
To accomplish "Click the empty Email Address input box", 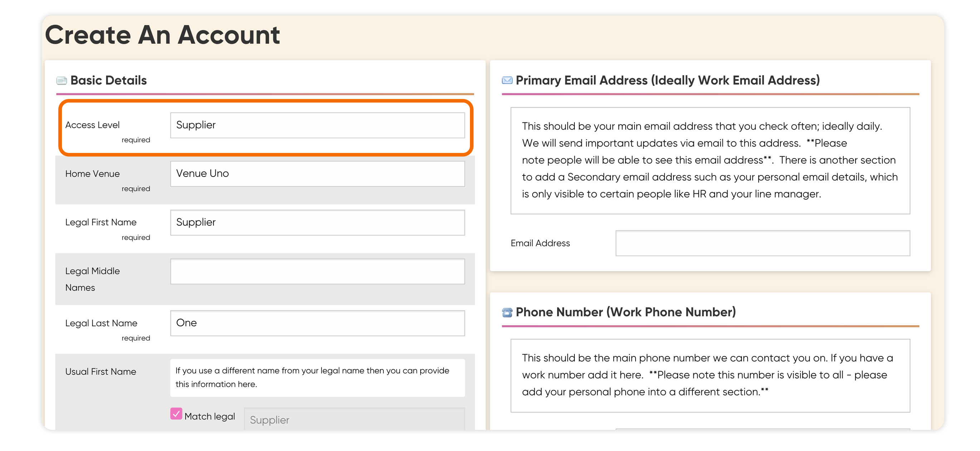I will pos(763,243).
